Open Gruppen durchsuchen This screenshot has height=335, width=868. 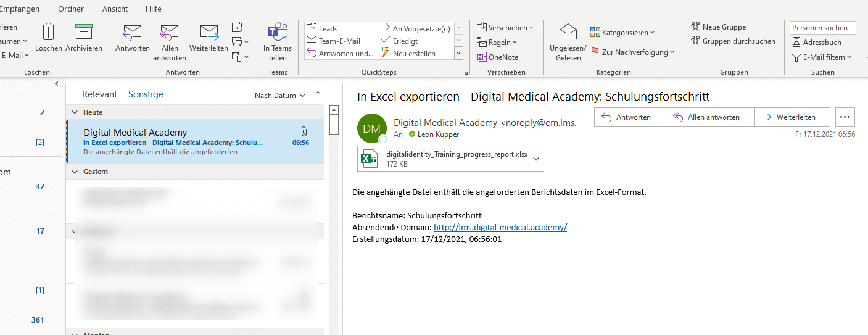click(733, 41)
